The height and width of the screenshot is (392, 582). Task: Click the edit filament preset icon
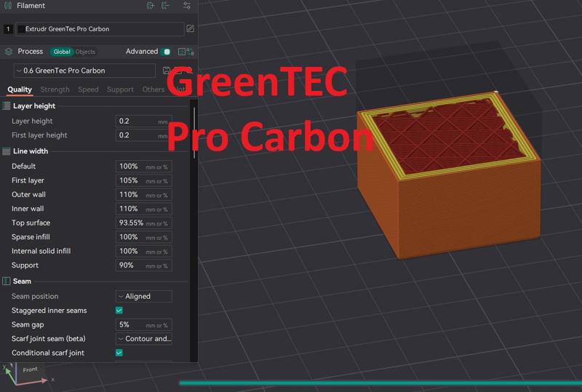(x=190, y=28)
